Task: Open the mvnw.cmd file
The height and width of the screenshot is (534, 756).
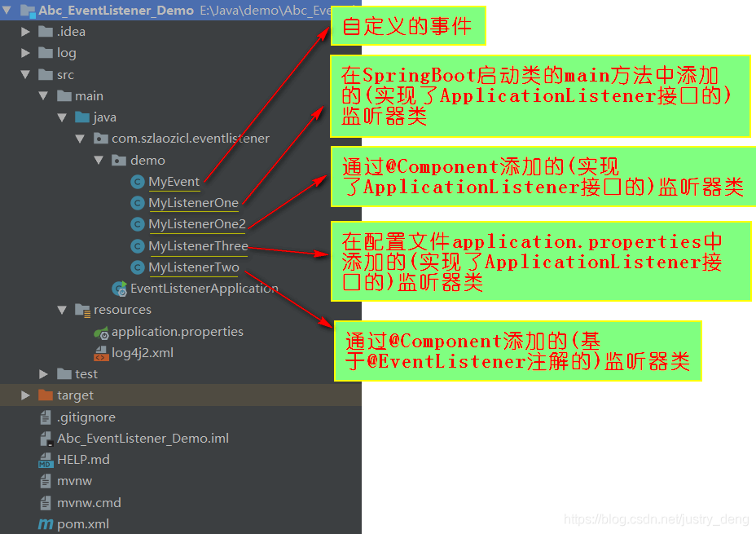Action: coord(89,502)
